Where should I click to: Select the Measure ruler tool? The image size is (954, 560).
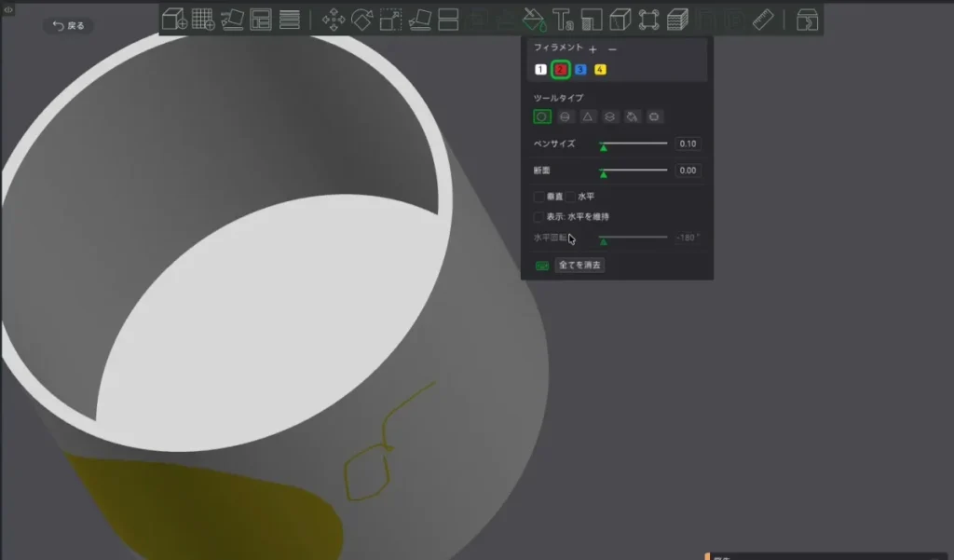point(763,20)
